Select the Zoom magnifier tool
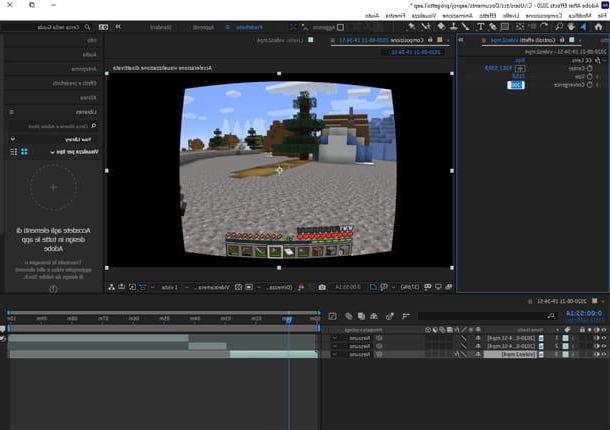The image size is (610, 430). [x=559, y=27]
